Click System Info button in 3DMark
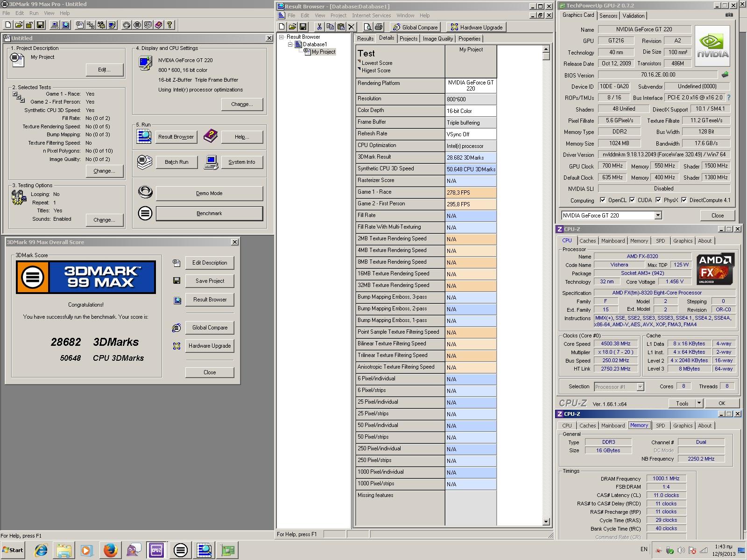 (242, 162)
